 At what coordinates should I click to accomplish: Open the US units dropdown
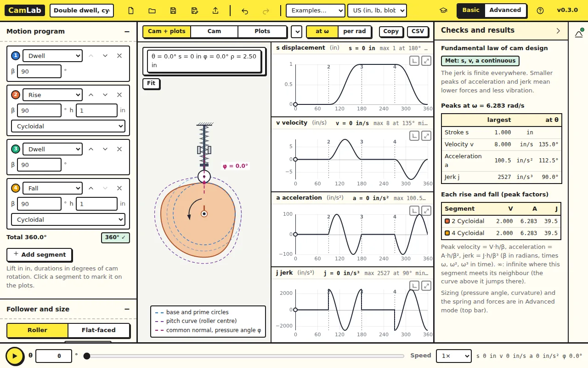[377, 11]
